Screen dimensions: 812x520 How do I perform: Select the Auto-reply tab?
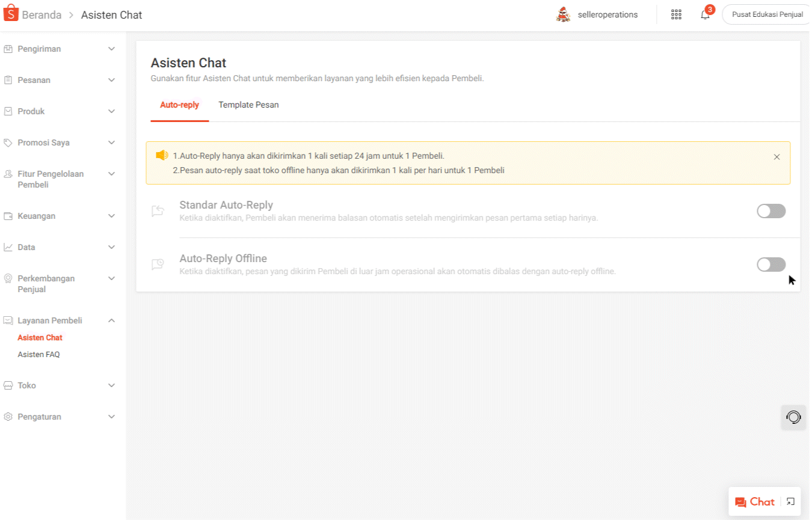[x=179, y=105]
